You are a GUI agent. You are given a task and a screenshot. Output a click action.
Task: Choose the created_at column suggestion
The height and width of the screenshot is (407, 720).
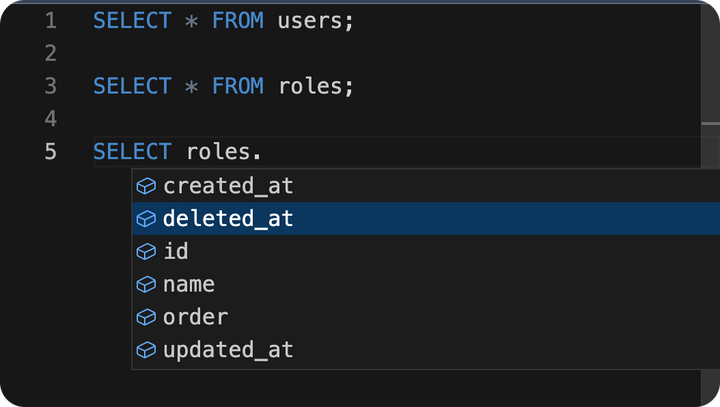pos(228,186)
